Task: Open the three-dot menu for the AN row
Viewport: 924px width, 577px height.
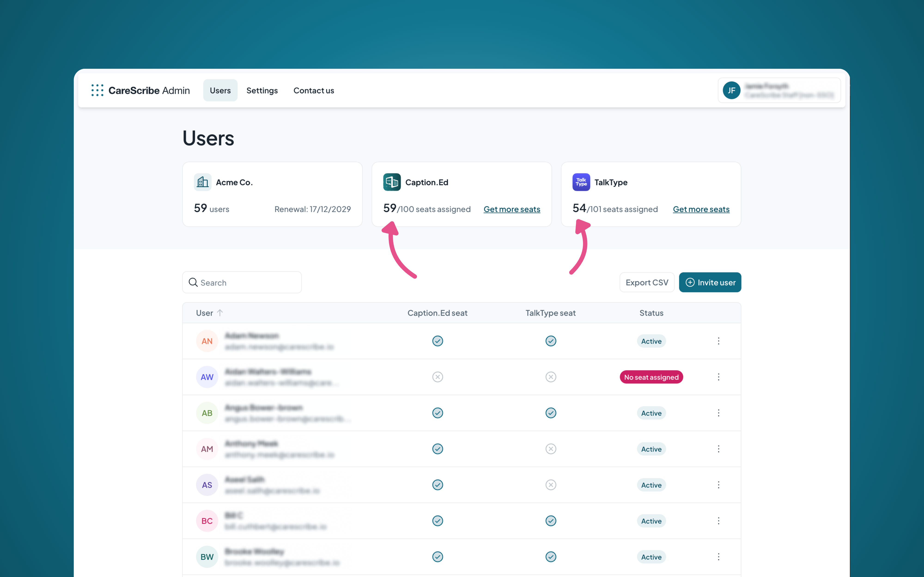Action: click(719, 341)
